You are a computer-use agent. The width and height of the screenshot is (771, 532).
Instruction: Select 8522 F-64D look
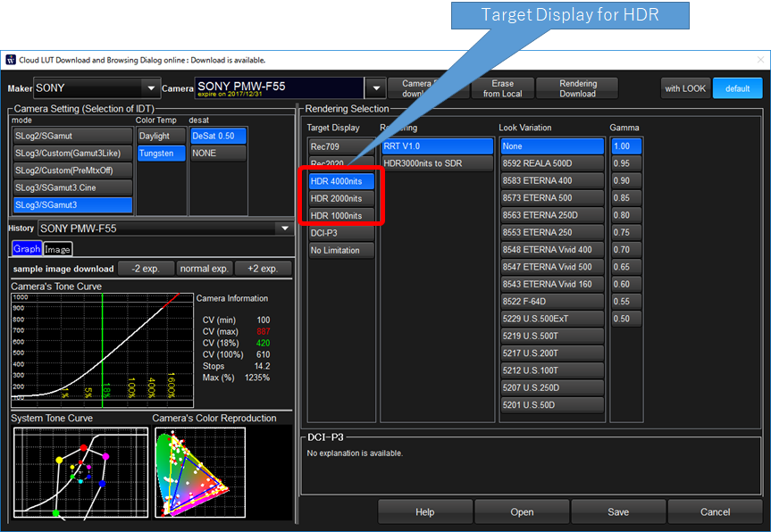[x=552, y=301]
